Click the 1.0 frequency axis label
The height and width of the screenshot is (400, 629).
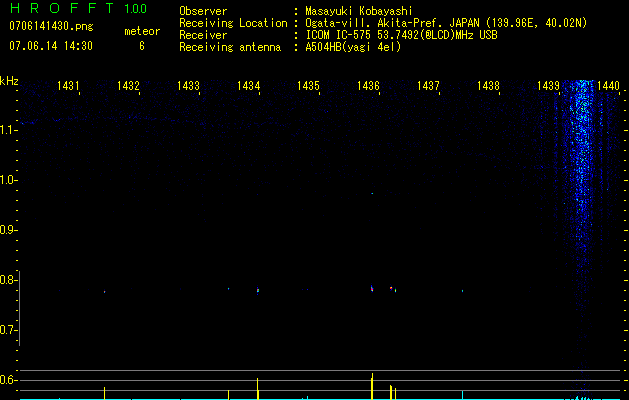8,180
